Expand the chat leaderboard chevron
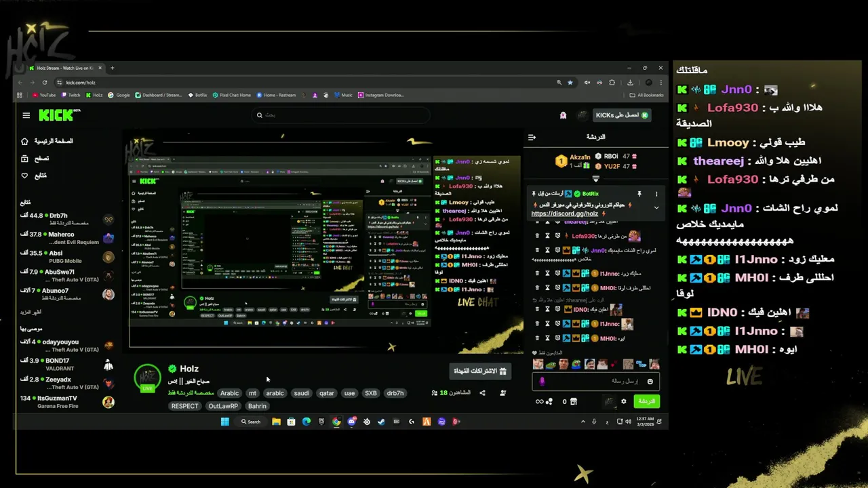 pyautogui.click(x=595, y=179)
